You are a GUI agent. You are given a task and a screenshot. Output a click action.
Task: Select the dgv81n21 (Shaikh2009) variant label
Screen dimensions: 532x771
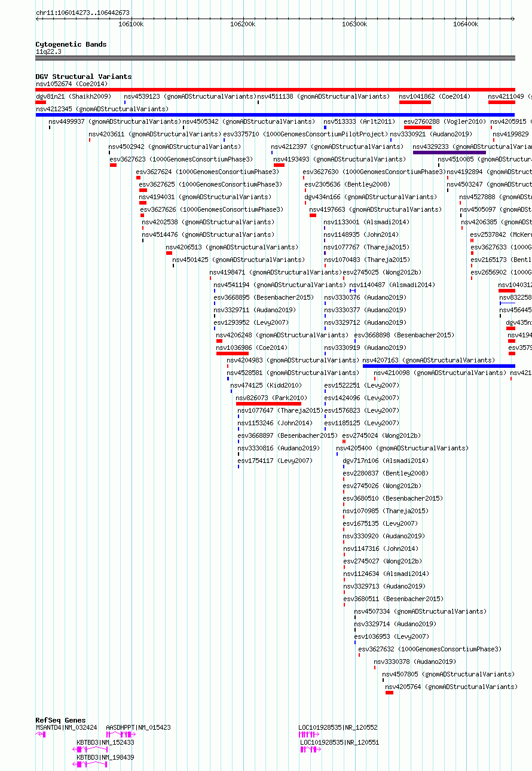click(74, 96)
